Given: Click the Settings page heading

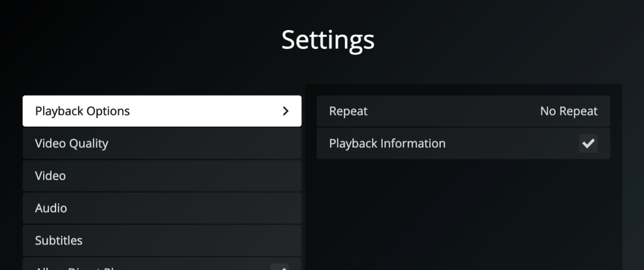Looking at the screenshot, I should (x=328, y=40).
